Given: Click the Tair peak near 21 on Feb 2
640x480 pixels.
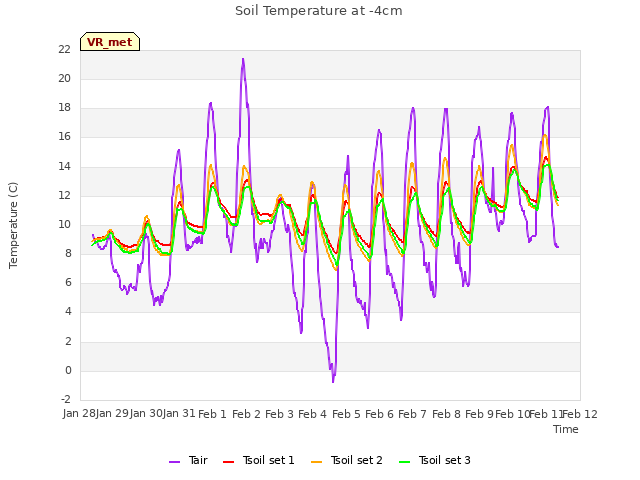Looking at the screenshot, I should 243,59.
